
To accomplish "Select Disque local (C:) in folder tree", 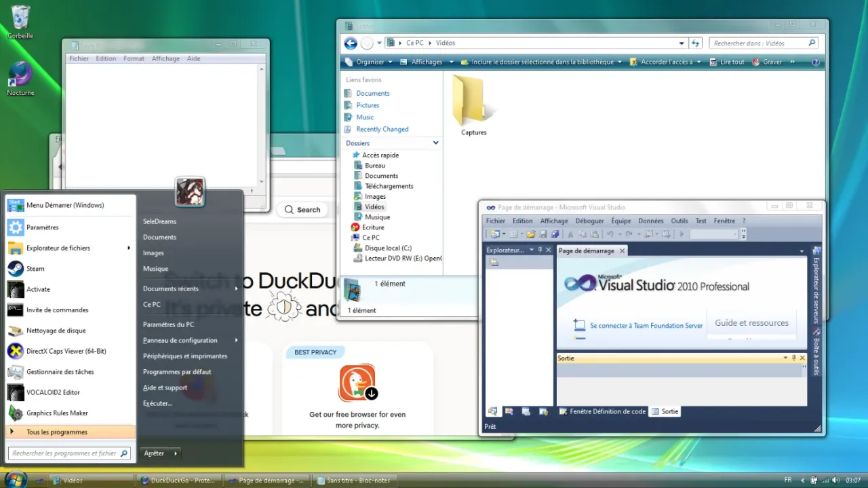I will click(388, 248).
